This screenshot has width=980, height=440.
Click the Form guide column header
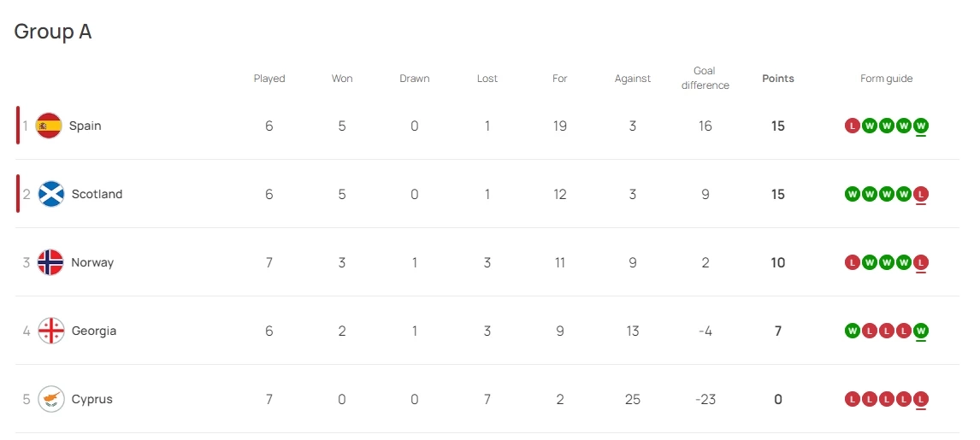(x=886, y=79)
